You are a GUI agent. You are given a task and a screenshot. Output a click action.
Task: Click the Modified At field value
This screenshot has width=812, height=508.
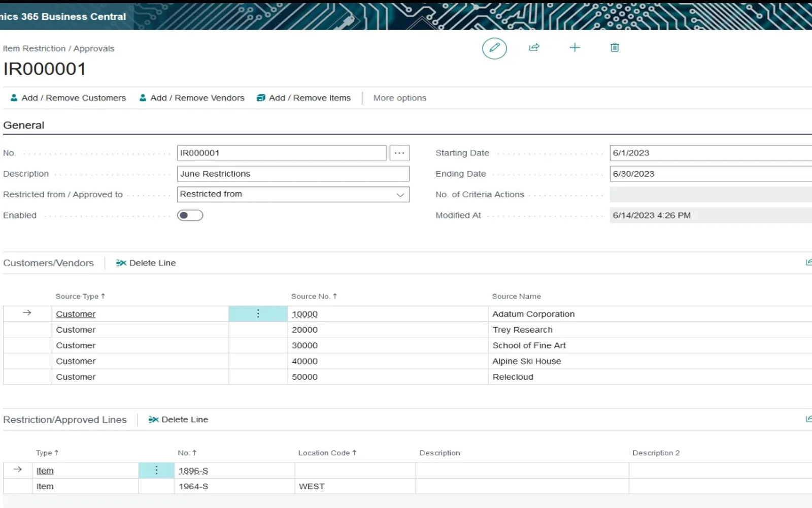(710, 215)
